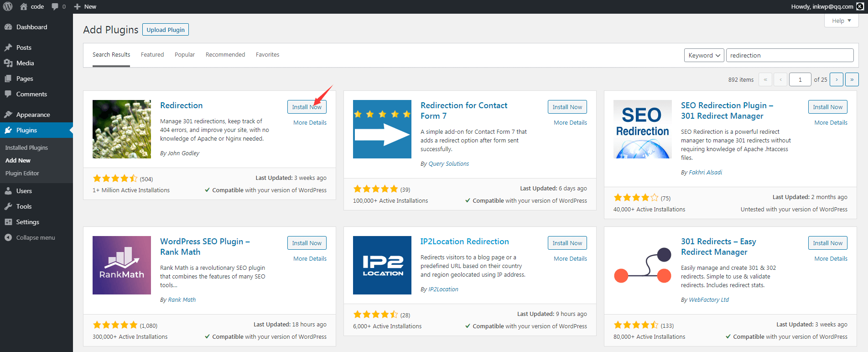Open the Tools menu

point(24,206)
